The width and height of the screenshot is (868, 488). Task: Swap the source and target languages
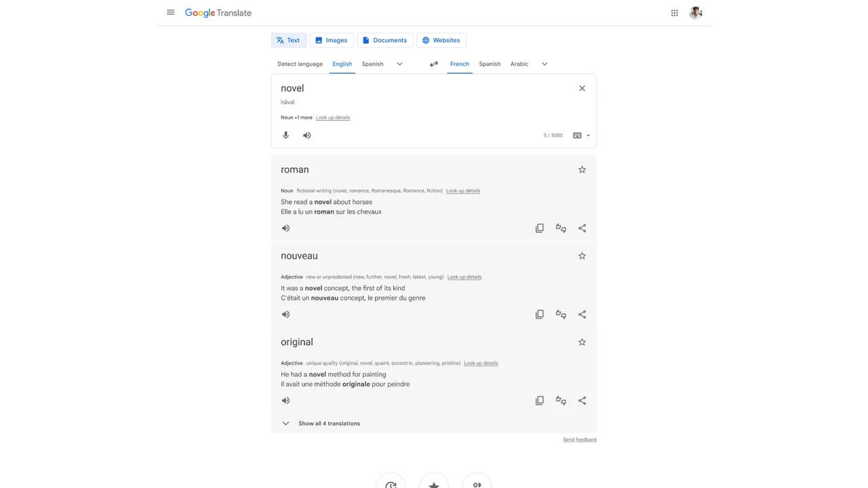(x=433, y=63)
